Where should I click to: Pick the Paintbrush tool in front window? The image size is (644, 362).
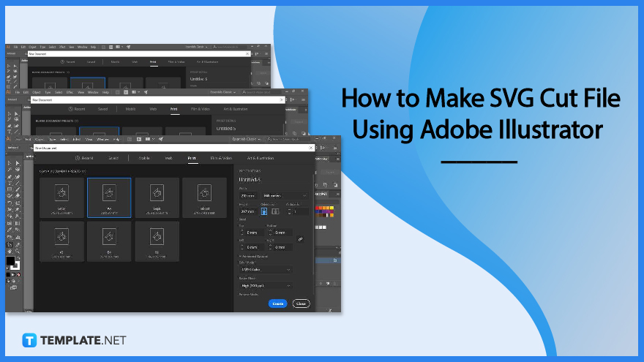[18, 189]
